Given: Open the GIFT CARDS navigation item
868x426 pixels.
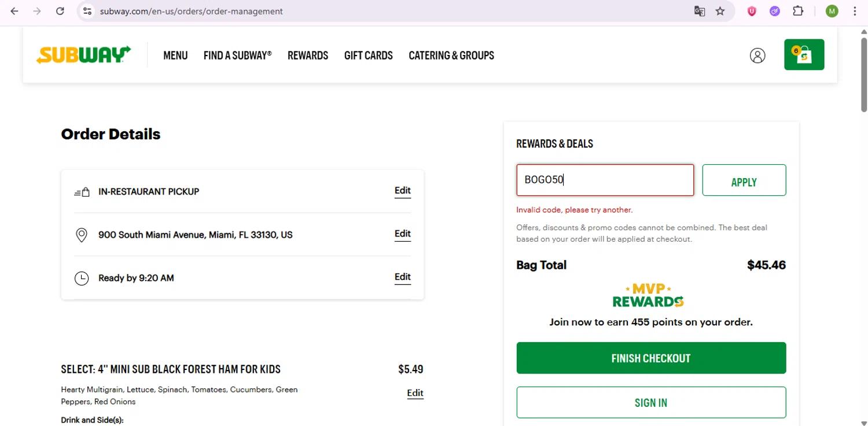Looking at the screenshot, I should click(x=369, y=55).
